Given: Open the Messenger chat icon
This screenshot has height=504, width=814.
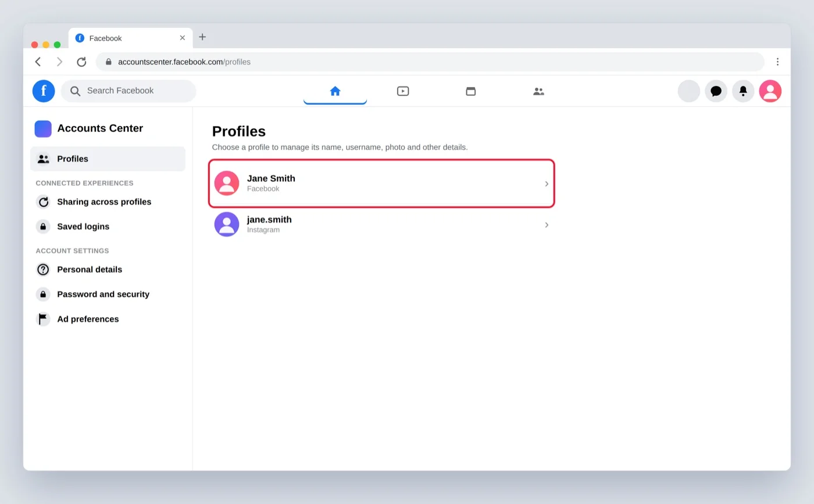Looking at the screenshot, I should [716, 91].
